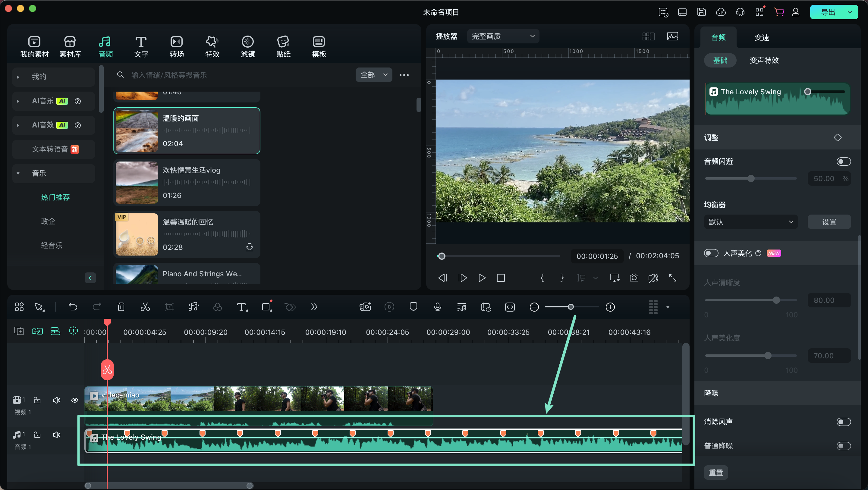Open the scope view image icon in the player
This screenshot has width=868, height=490.
tap(673, 36)
